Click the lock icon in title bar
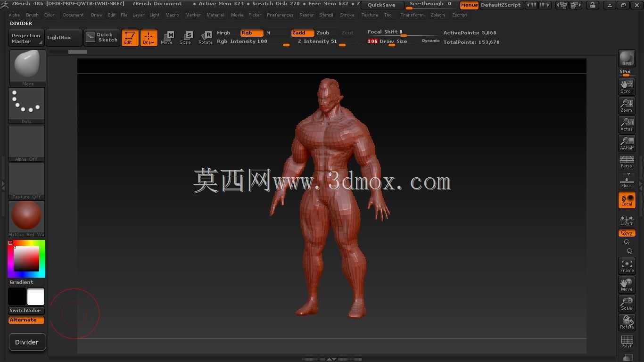The image size is (644, 362). coord(593,5)
